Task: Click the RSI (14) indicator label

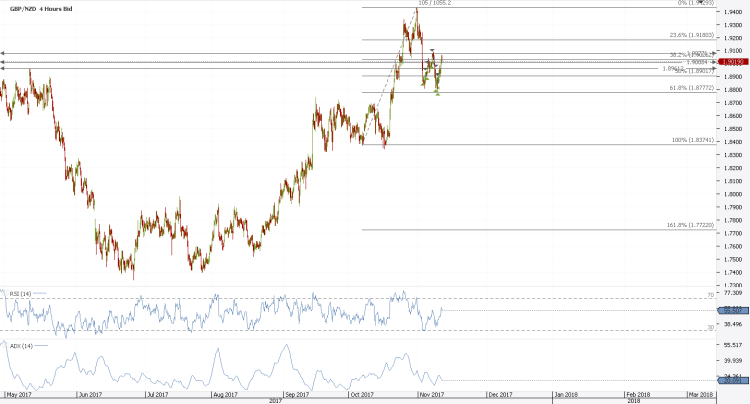Action: pyautogui.click(x=20, y=294)
